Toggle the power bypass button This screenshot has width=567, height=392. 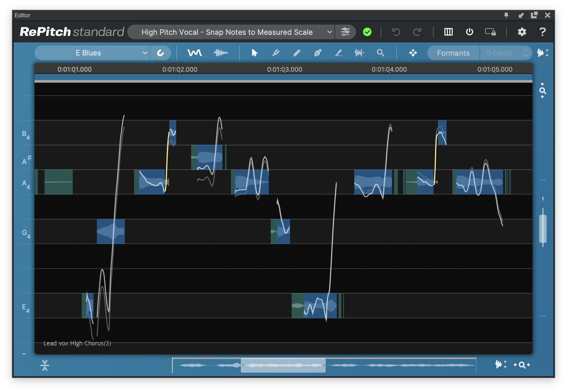click(x=469, y=32)
